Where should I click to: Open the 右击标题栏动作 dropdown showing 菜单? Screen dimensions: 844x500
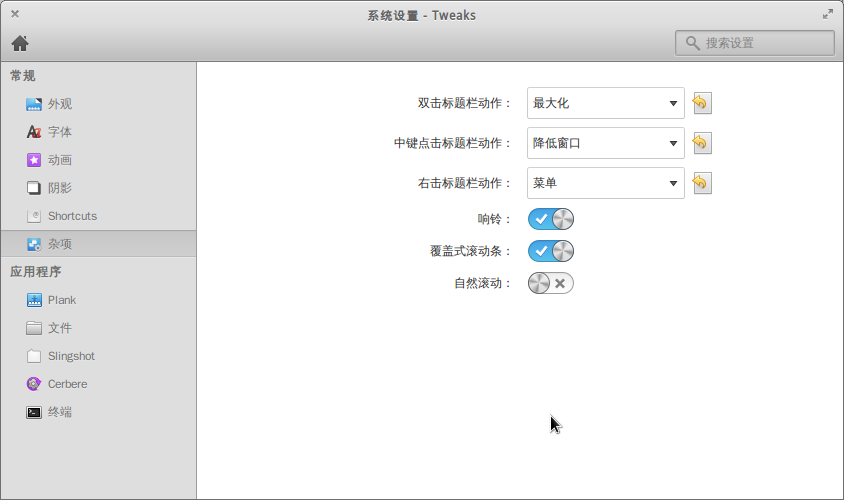[605, 183]
